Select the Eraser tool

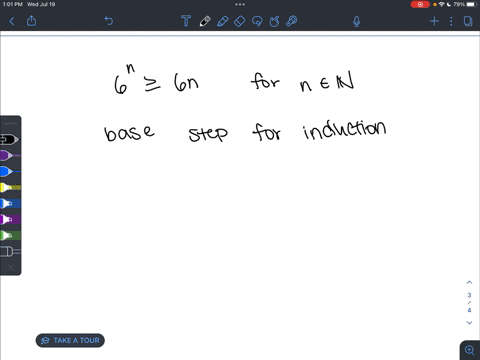coord(240,21)
